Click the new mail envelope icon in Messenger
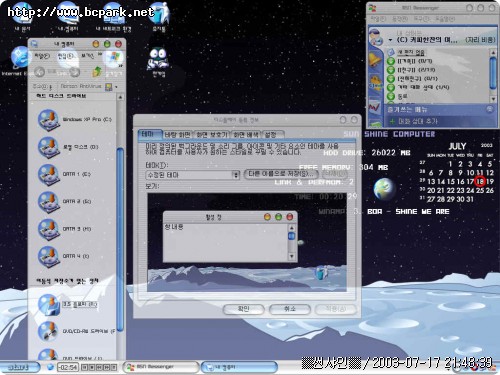This screenshot has width=500, height=375. click(x=391, y=52)
